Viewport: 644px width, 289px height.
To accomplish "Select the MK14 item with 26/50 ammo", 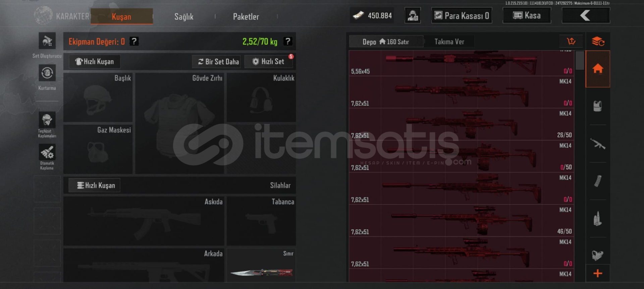I will [462, 124].
